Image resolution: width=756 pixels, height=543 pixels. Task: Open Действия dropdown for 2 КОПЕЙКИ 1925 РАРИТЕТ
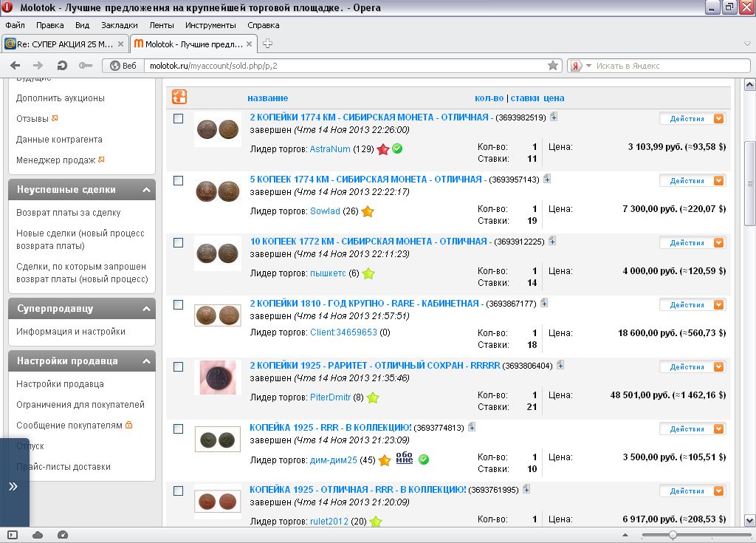[x=693, y=367]
